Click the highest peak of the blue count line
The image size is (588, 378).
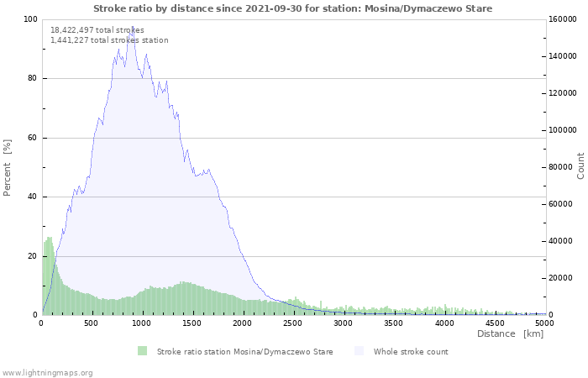coord(133,27)
